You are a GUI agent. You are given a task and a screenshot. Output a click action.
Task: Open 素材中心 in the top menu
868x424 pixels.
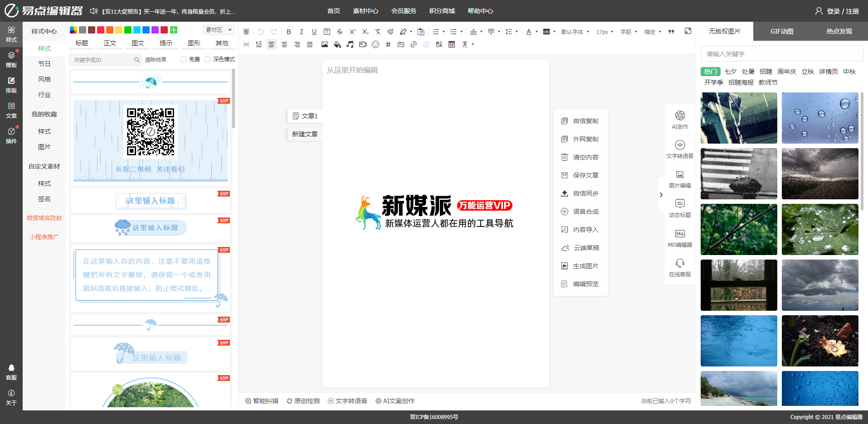(x=366, y=11)
